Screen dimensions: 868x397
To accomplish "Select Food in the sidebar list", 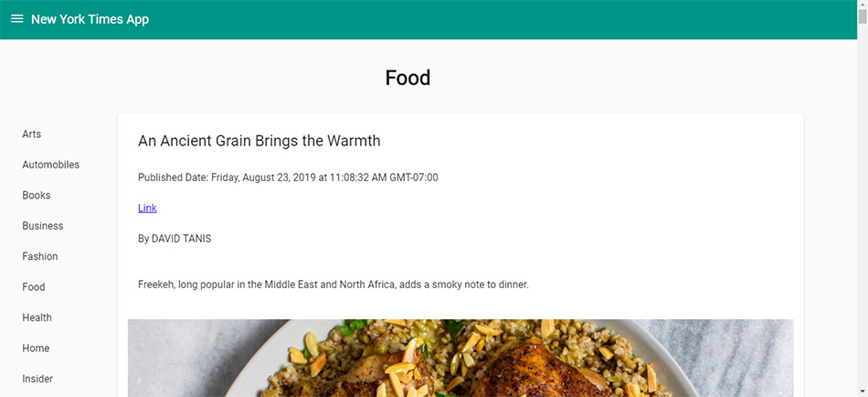I will [x=34, y=287].
